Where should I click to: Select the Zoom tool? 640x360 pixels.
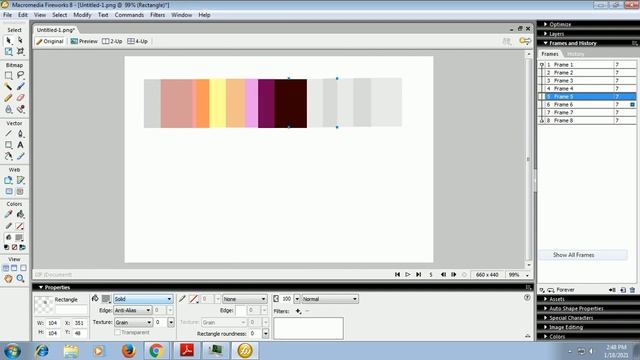coord(20,279)
